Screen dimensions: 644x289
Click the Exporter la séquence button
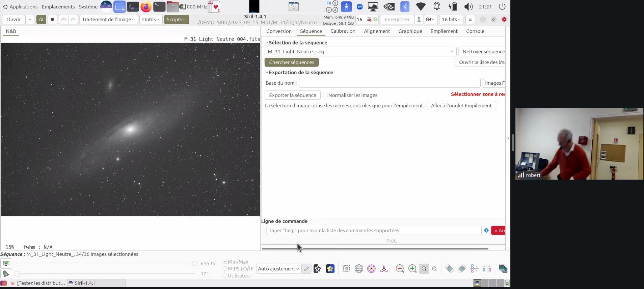pos(292,95)
